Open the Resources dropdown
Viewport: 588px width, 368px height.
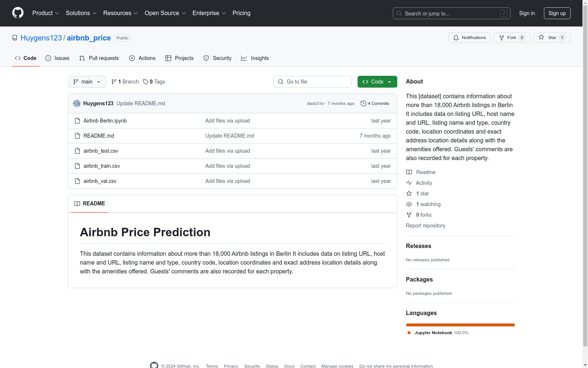[x=121, y=13]
